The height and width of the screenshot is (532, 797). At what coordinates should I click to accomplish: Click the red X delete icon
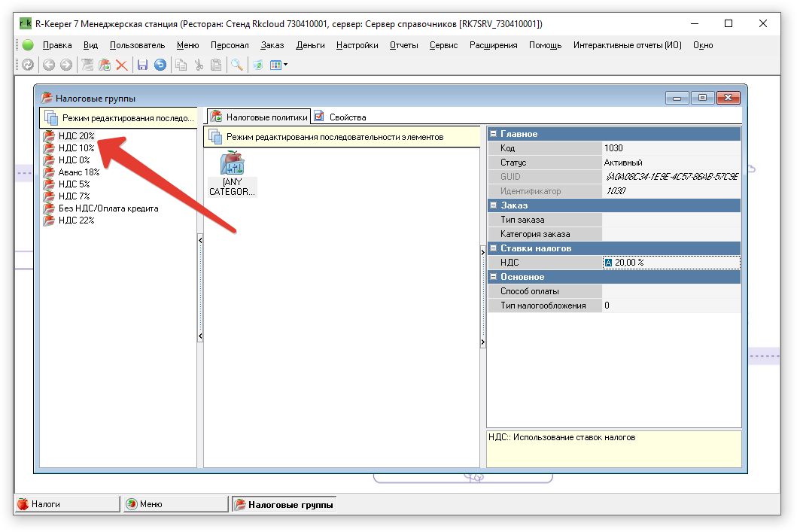pos(121,65)
